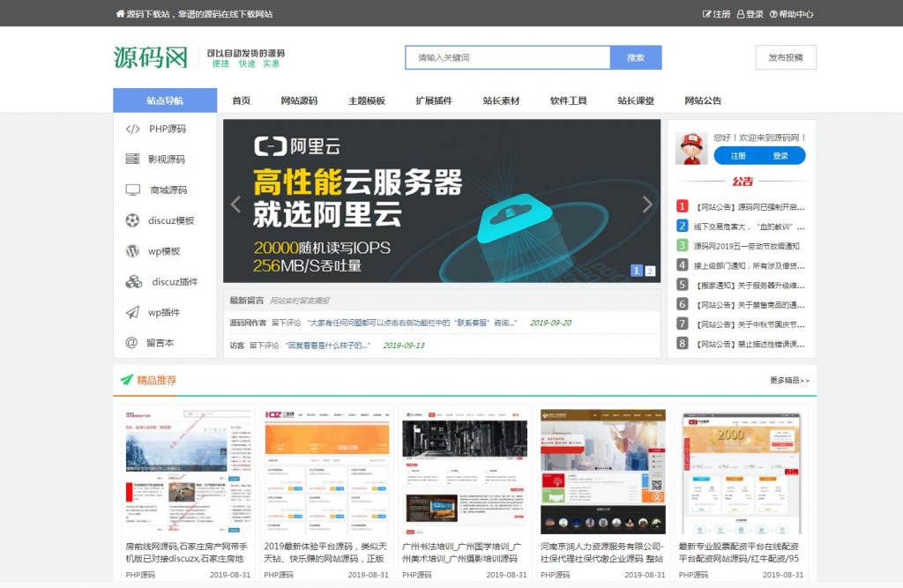Open the 更多精品>> link

click(789, 380)
